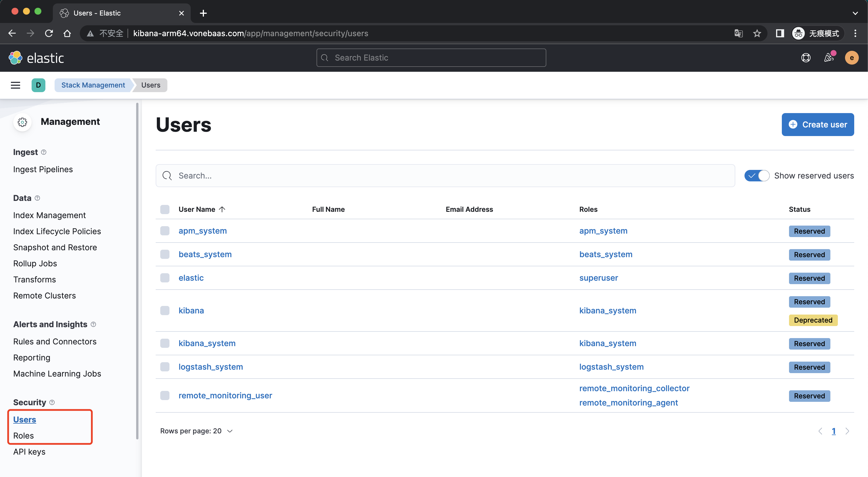Select the beats_system row checkbox

[165, 255]
